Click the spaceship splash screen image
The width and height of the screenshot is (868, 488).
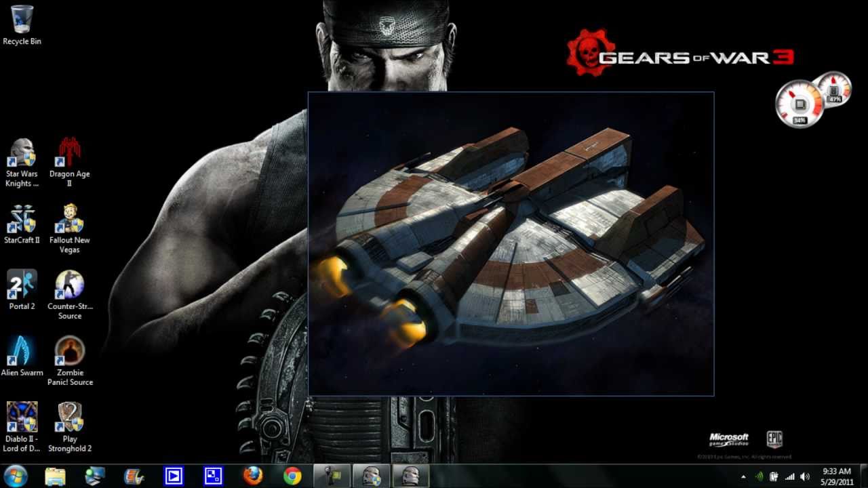pyautogui.click(x=511, y=244)
